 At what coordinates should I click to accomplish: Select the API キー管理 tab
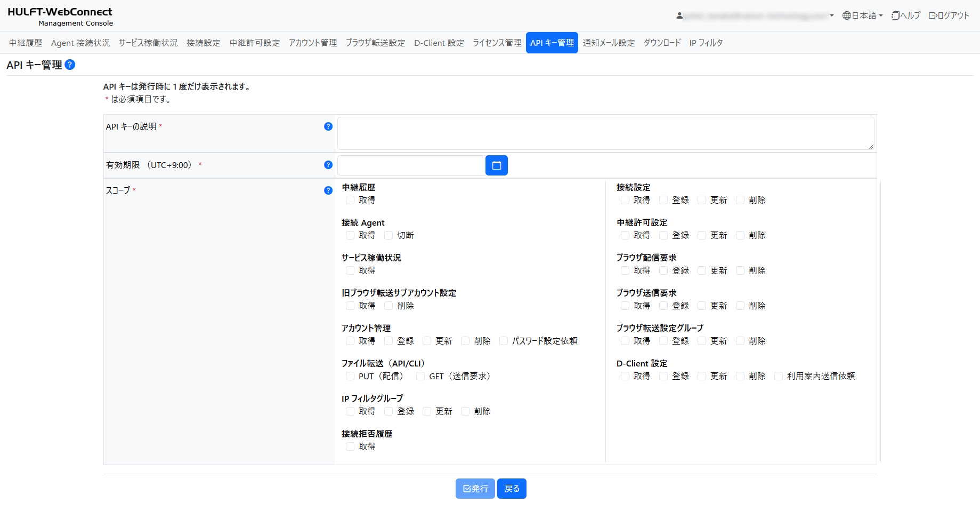(x=552, y=43)
